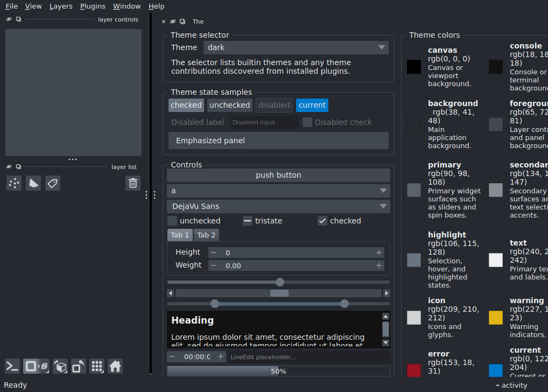
Task: Expand the combo box showing 'a'
Action: pos(278,191)
